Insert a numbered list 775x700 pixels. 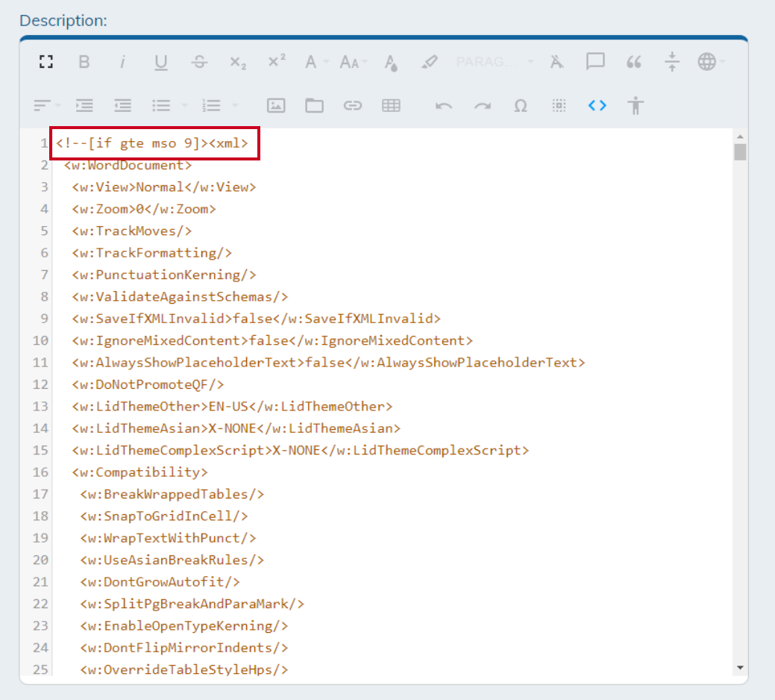click(212, 105)
